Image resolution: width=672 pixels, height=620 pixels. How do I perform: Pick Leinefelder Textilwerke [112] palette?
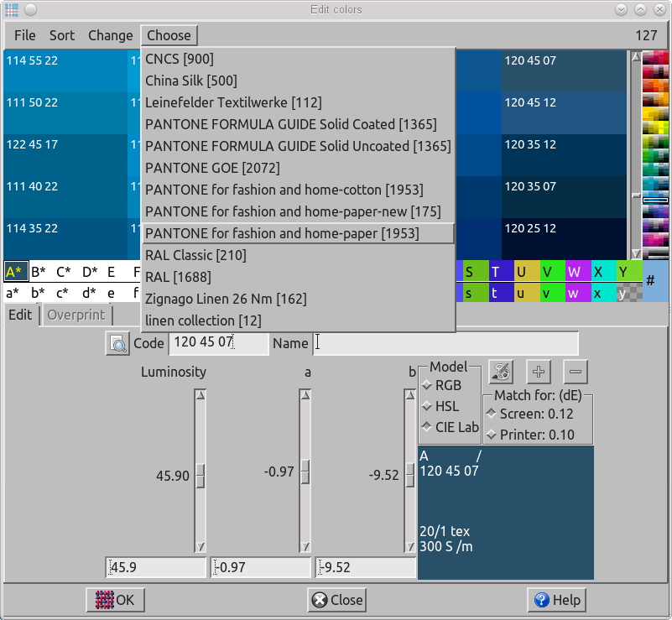(x=298, y=103)
